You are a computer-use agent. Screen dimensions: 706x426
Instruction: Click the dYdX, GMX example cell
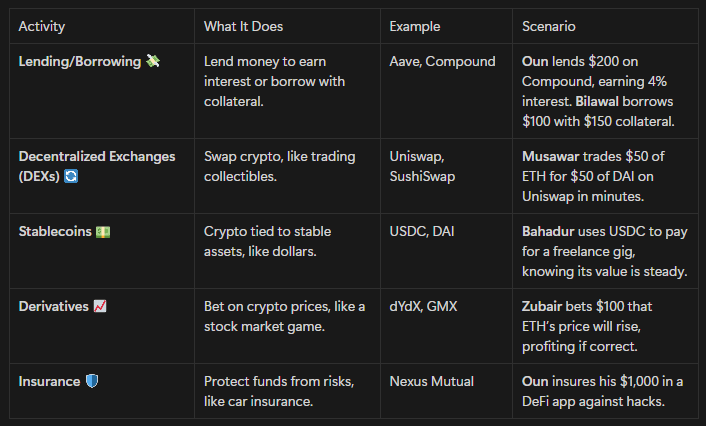423,307
